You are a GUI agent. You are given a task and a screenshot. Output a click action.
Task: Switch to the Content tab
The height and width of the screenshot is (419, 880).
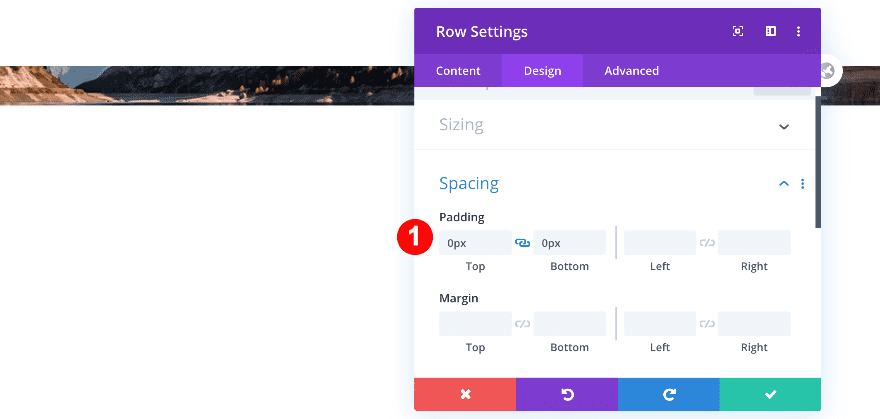tap(458, 71)
